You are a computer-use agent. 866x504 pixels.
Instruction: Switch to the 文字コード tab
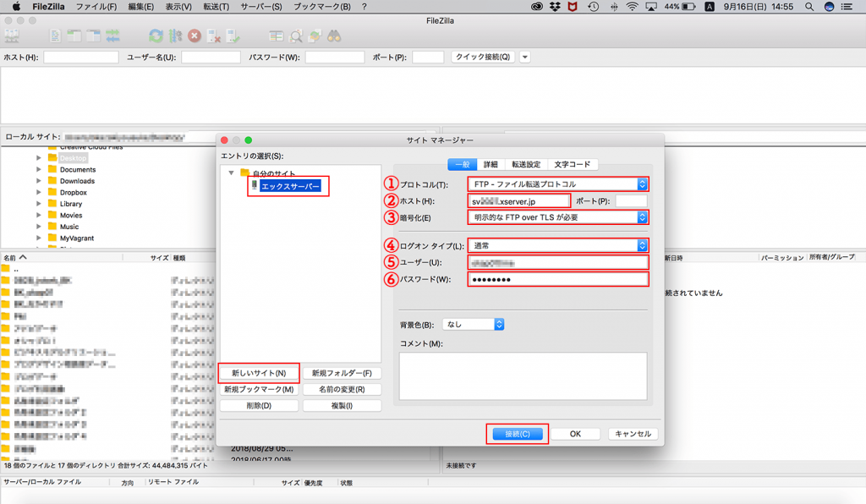(x=573, y=164)
